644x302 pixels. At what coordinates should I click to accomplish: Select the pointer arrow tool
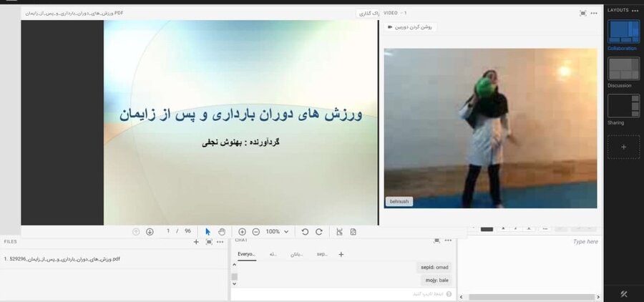[x=208, y=232]
